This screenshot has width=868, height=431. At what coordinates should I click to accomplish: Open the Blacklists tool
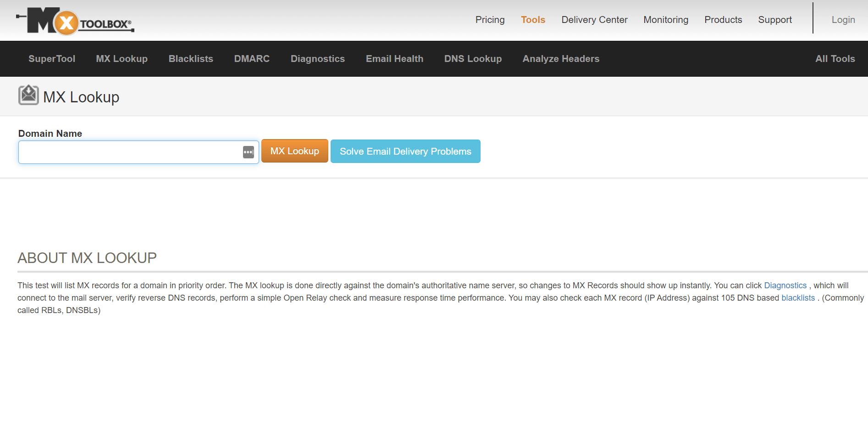[190, 59]
